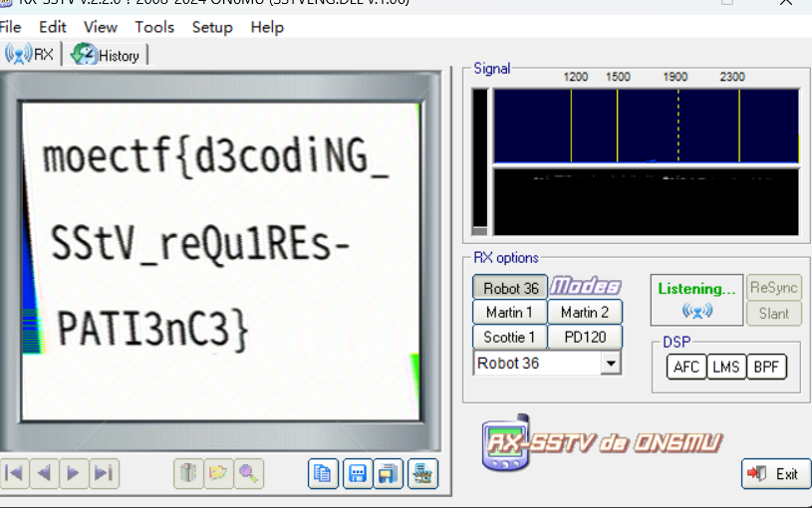Image resolution: width=812 pixels, height=508 pixels.
Task: Close the RX-SSTV window
Action: 785,2
